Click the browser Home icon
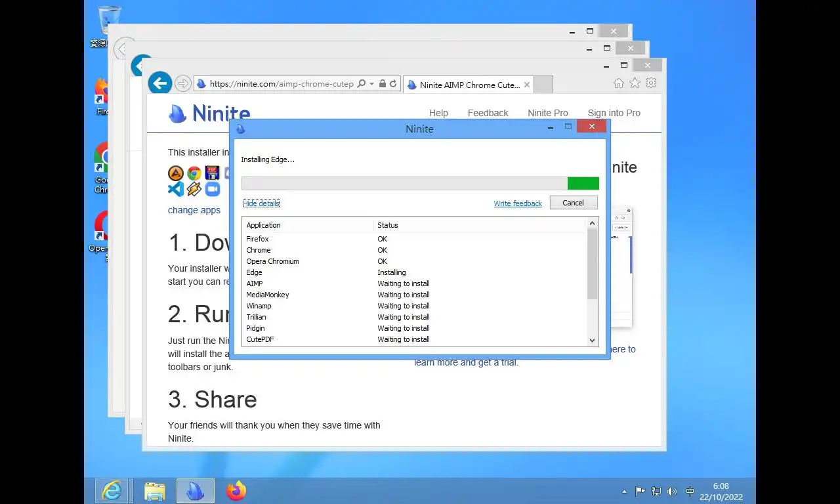The height and width of the screenshot is (504, 840). pyautogui.click(x=618, y=83)
